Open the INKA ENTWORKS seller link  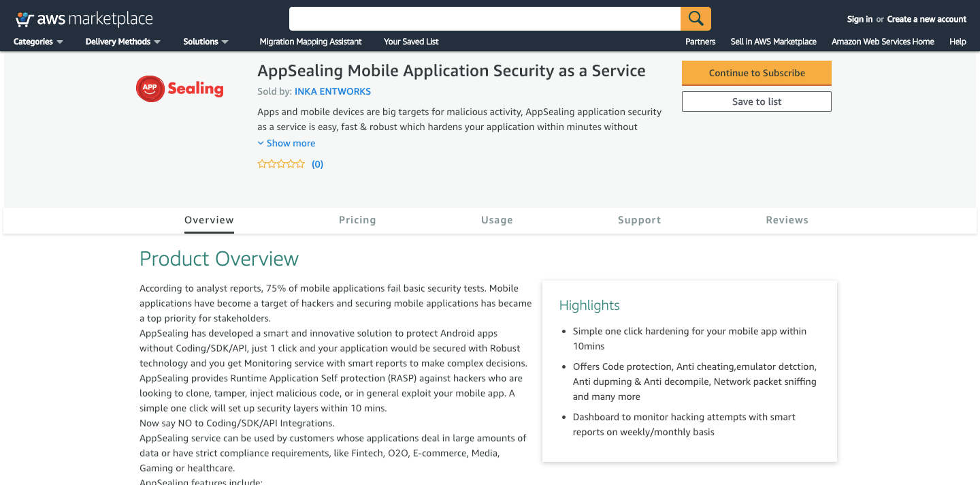[x=333, y=91]
